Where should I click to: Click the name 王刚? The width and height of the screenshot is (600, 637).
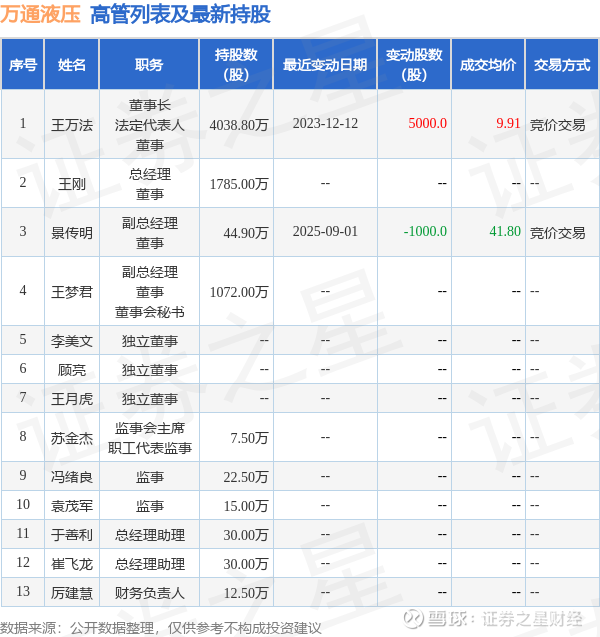coord(72,184)
